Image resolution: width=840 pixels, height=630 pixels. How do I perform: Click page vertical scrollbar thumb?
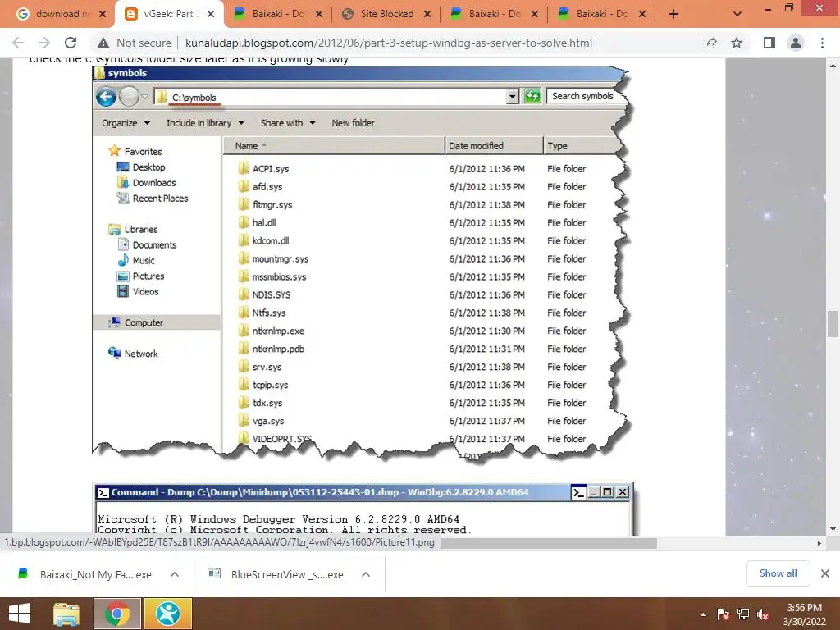(833, 323)
